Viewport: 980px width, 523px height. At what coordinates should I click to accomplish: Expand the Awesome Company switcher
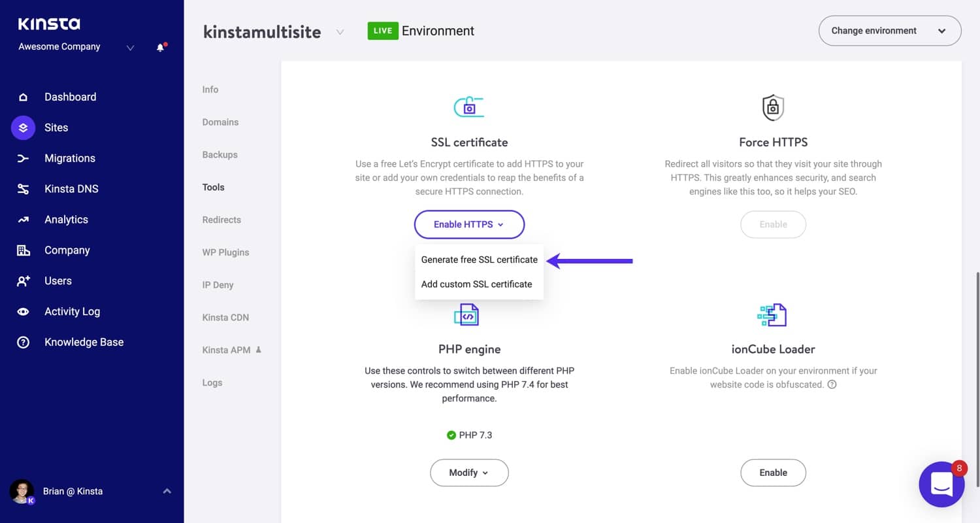pos(130,48)
